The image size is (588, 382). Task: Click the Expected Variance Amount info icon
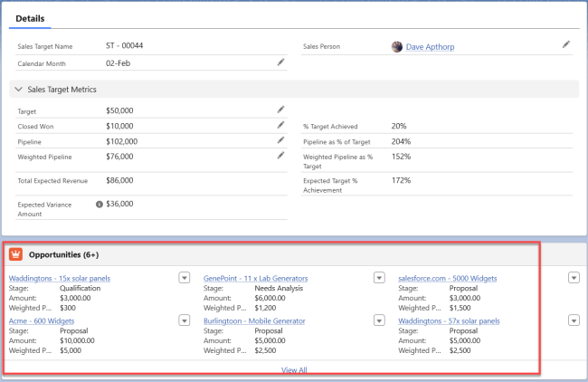tap(100, 205)
